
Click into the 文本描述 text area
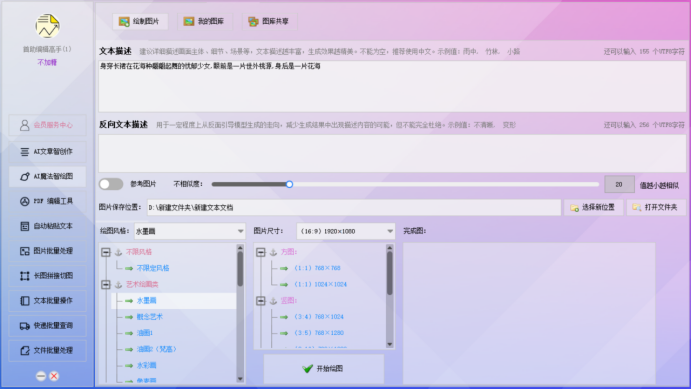click(x=392, y=86)
